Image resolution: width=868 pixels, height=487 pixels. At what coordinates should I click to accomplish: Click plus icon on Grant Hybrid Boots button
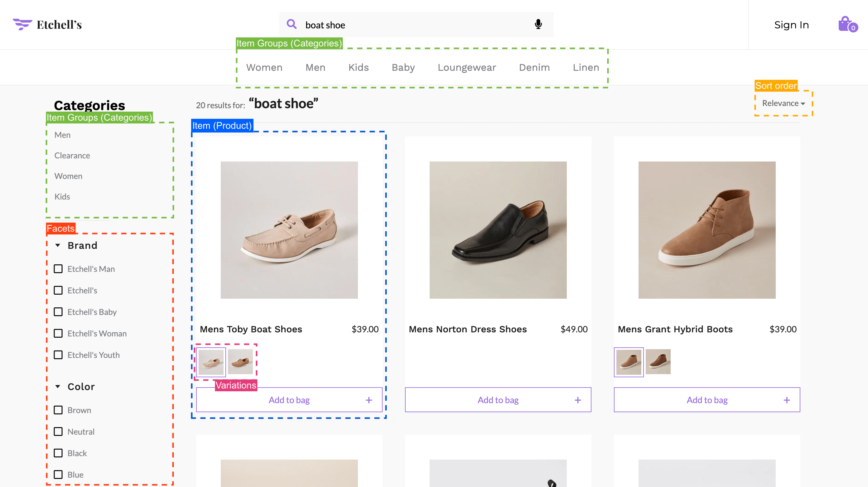point(787,400)
